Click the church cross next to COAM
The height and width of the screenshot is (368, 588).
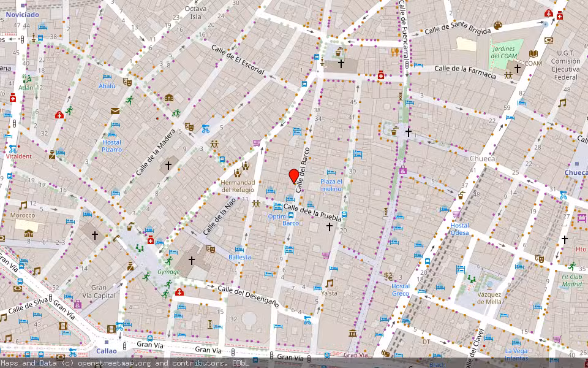tap(517, 68)
